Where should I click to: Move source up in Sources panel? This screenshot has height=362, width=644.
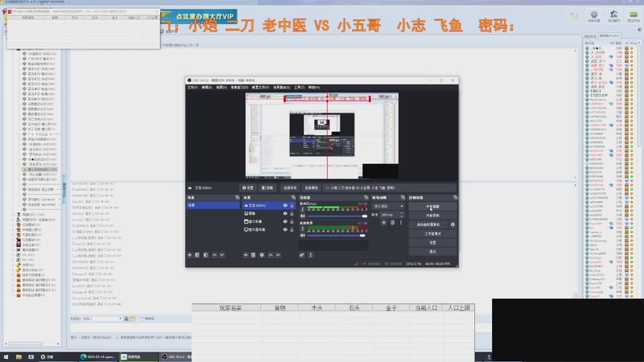click(270, 255)
